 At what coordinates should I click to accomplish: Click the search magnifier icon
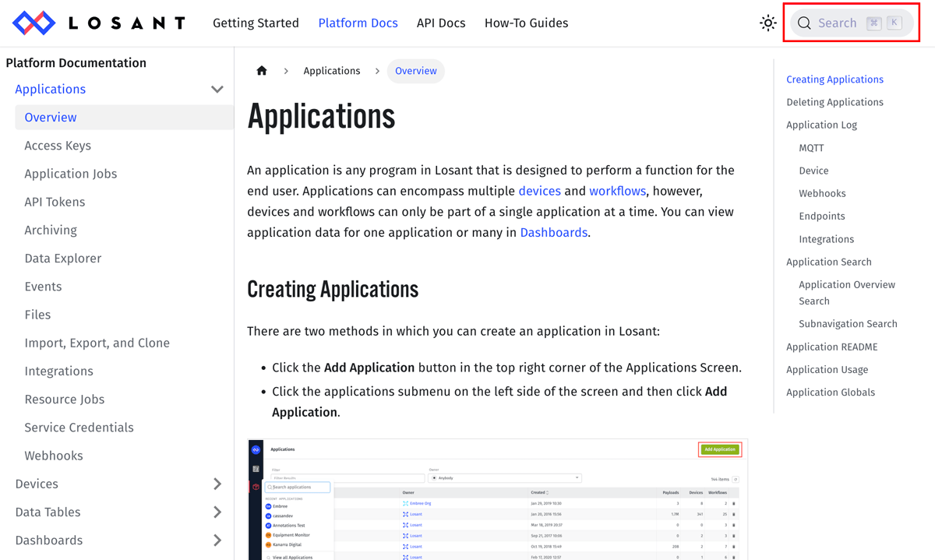[804, 23]
